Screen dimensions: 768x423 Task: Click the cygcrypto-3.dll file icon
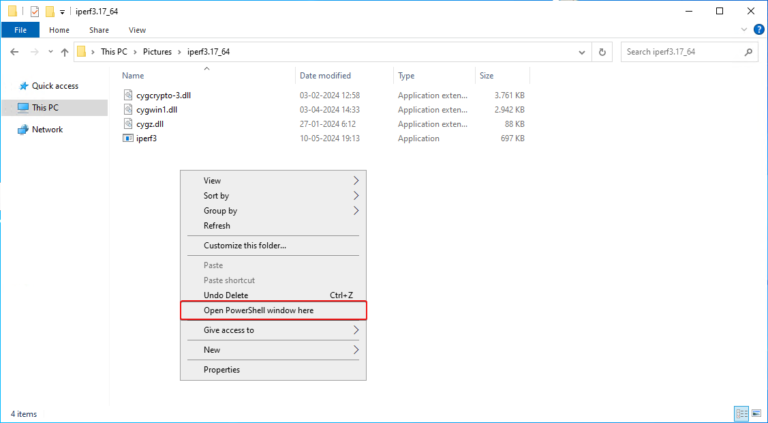[x=128, y=95]
